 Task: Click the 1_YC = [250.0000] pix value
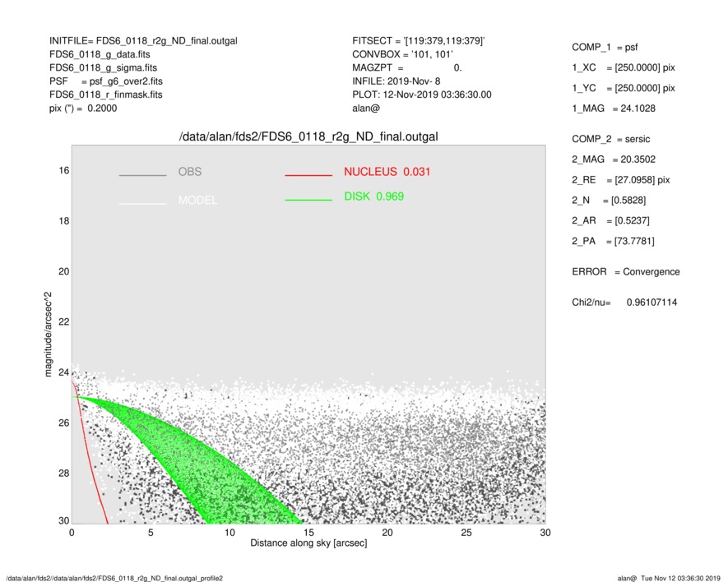pos(624,88)
